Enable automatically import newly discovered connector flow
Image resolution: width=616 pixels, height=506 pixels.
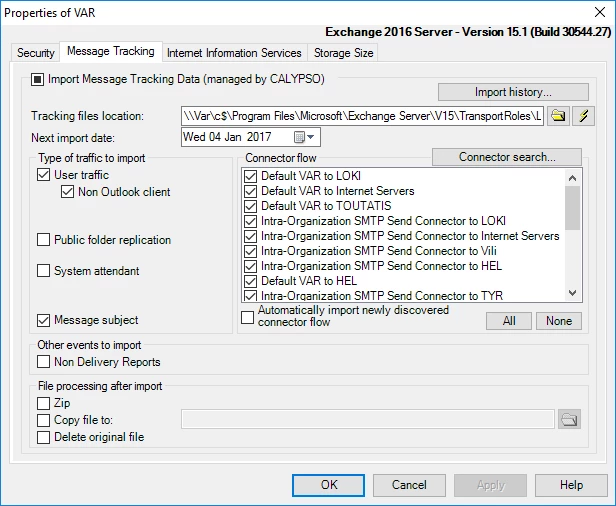(x=247, y=317)
